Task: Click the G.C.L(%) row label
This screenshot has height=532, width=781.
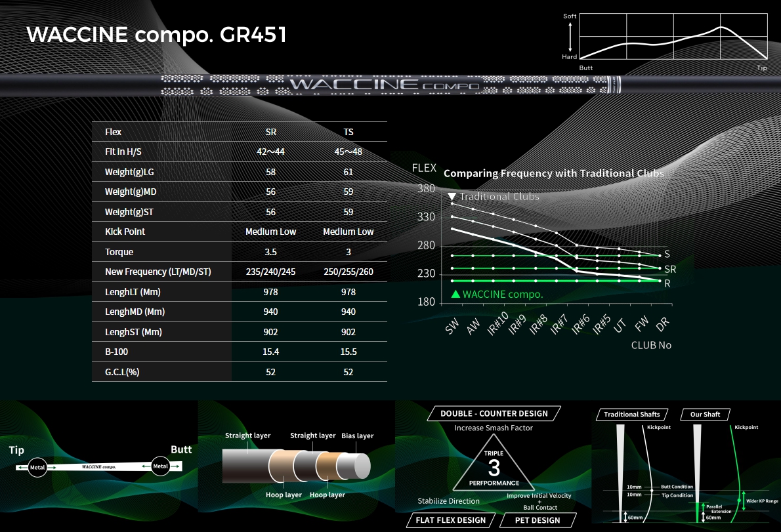Action: [x=122, y=372]
